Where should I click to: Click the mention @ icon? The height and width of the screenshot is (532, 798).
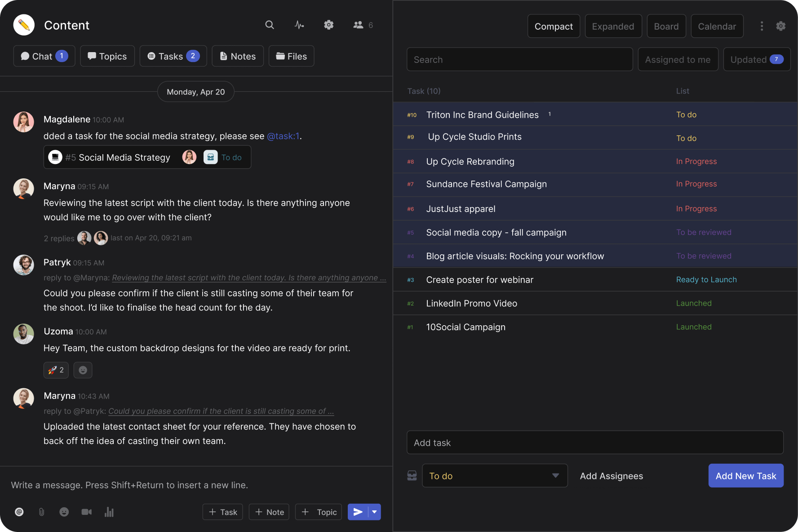19,512
